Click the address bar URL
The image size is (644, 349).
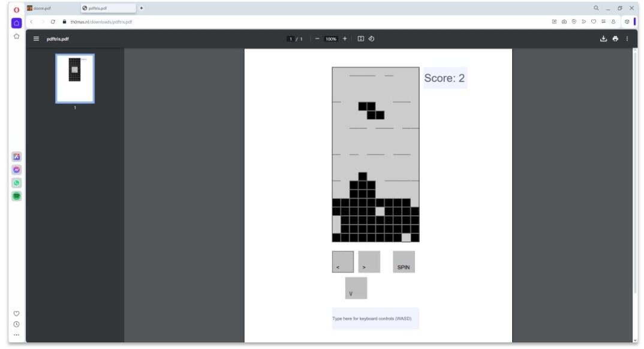coord(101,22)
